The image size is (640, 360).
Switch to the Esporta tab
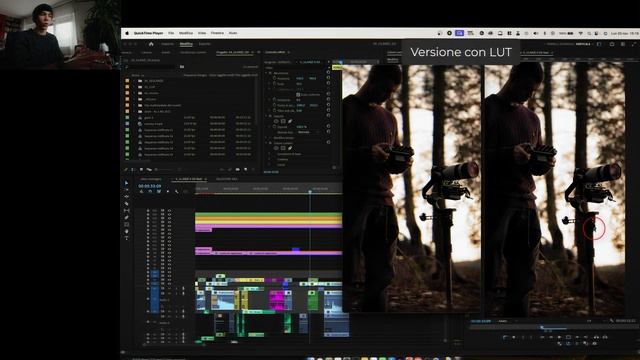[204, 44]
